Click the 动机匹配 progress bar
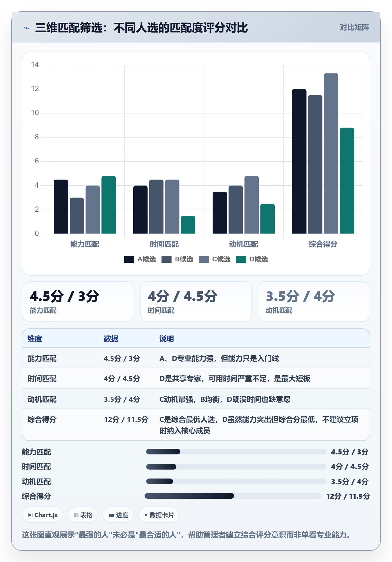The image size is (392, 562). point(236,481)
